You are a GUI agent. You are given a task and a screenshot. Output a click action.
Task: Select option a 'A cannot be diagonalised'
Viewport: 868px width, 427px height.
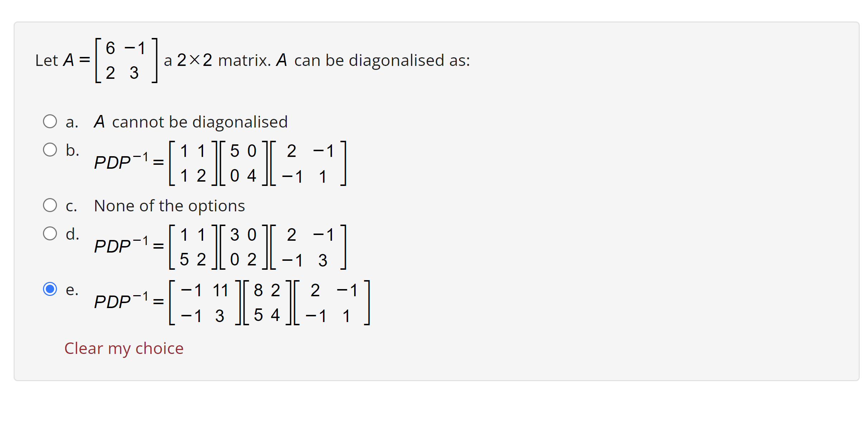(50, 121)
